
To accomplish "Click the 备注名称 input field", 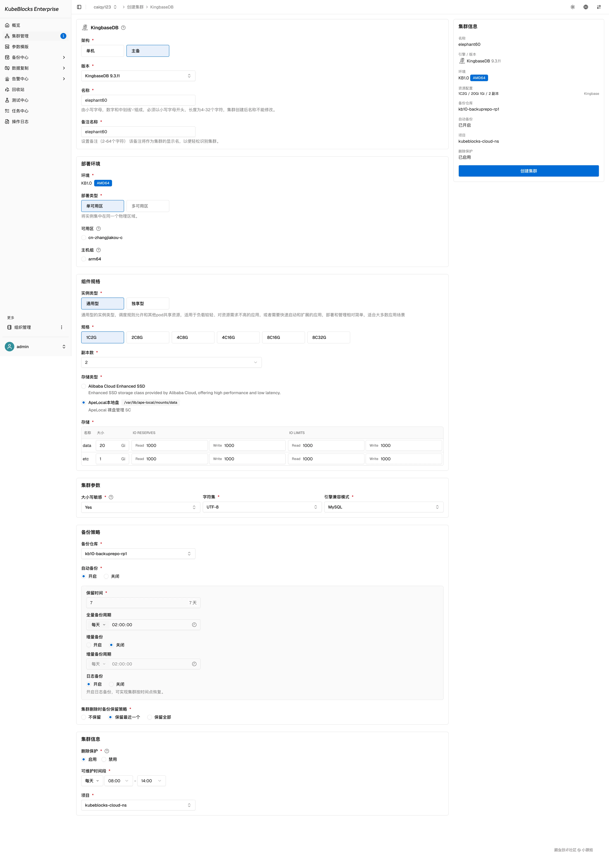I will (x=138, y=132).
